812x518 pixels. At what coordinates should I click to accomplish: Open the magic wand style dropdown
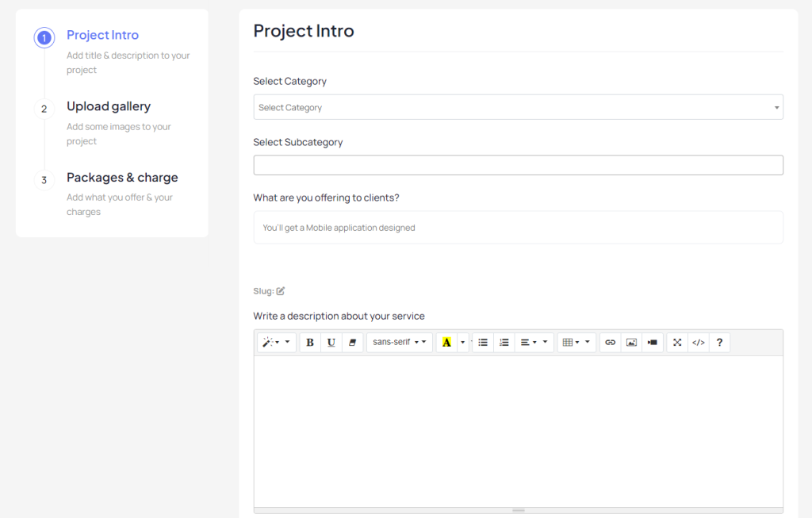point(277,343)
